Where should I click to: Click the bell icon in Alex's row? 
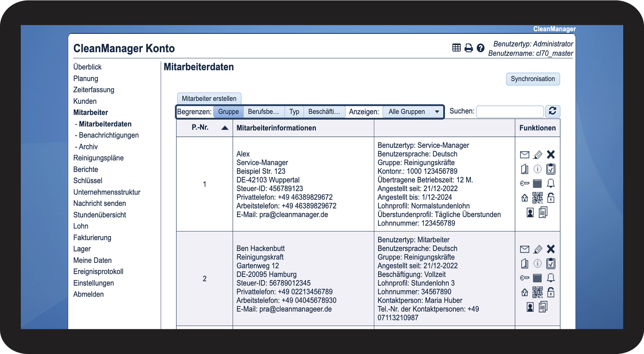tap(551, 183)
